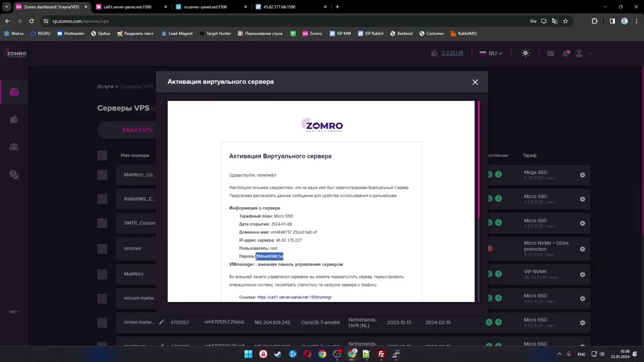Open the support chat icon in sidebar
The image size is (644, 362).
(x=14, y=174)
